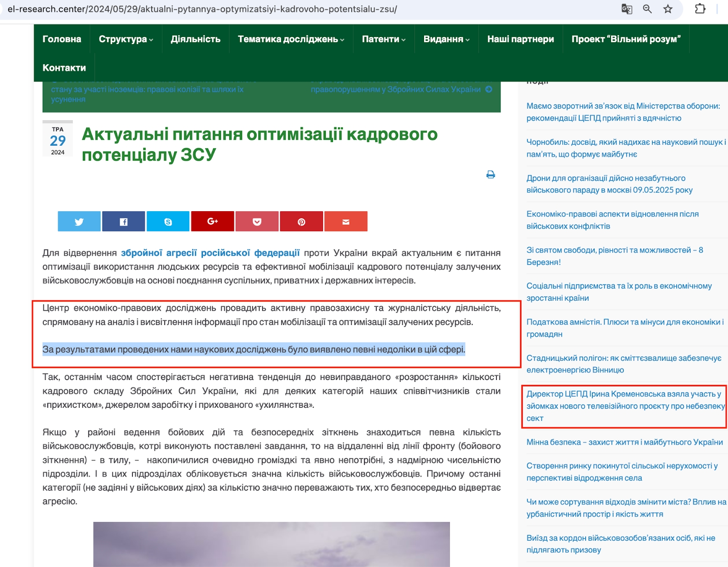Open Створення ринку покинутої сільської нерухомості link
The height and width of the screenshot is (567, 728).
click(x=622, y=472)
